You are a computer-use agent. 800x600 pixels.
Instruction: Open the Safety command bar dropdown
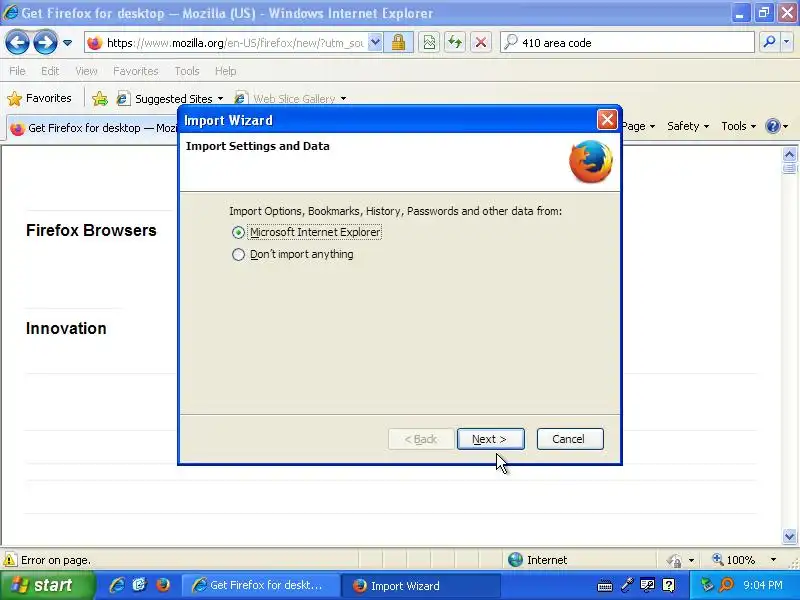pyautogui.click(x=688, y=126)
